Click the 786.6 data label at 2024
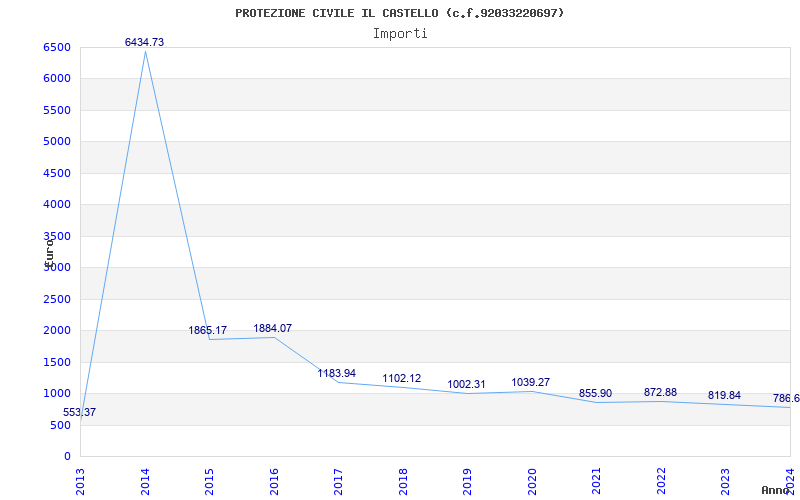Screen dimensions: 800x500 coord(786,398)
